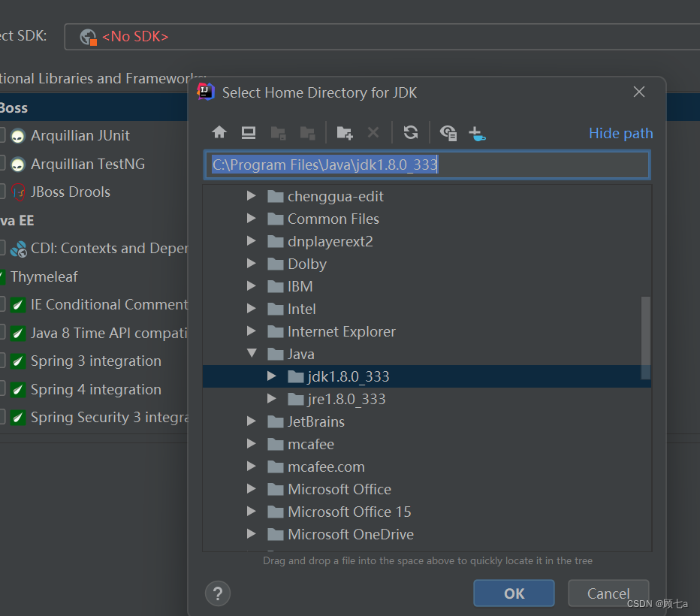Expand the Microsoft Office 15 arrow
Image resolution: width=700 pixels, height=616 pixels.
tap(252, 511)
